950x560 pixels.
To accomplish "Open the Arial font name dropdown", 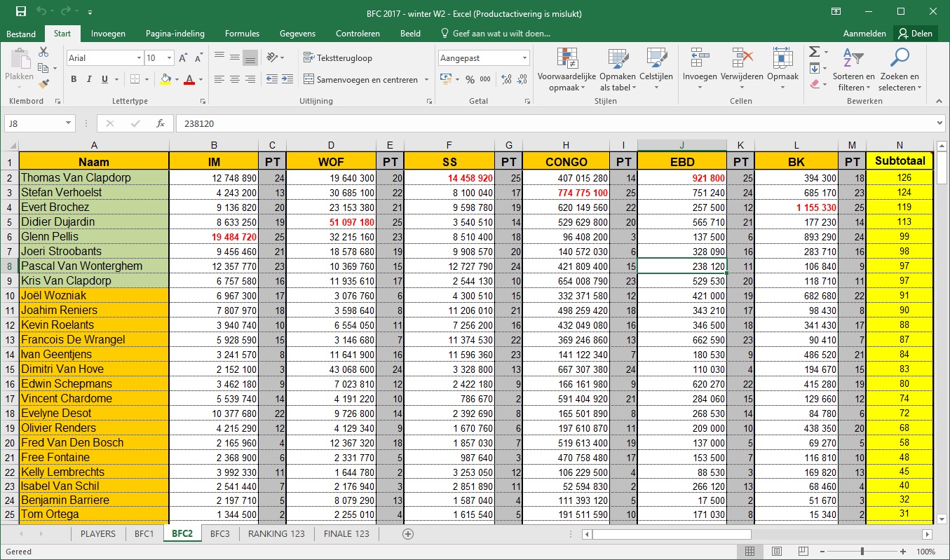I will 138,58.
